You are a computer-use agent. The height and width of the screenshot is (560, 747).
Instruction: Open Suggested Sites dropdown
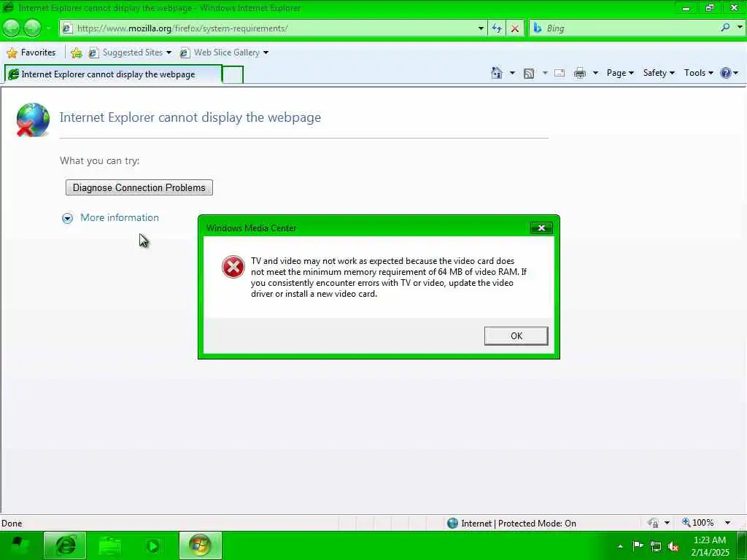130,52
